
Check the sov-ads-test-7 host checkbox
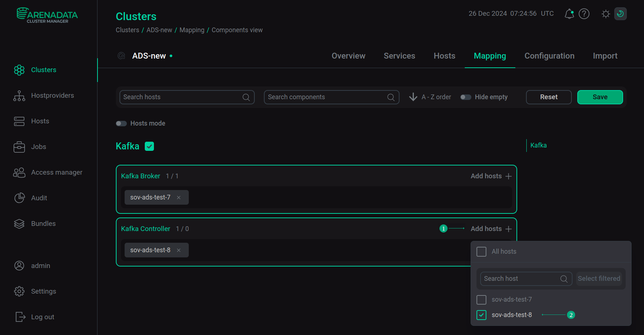tap(482, 300)
